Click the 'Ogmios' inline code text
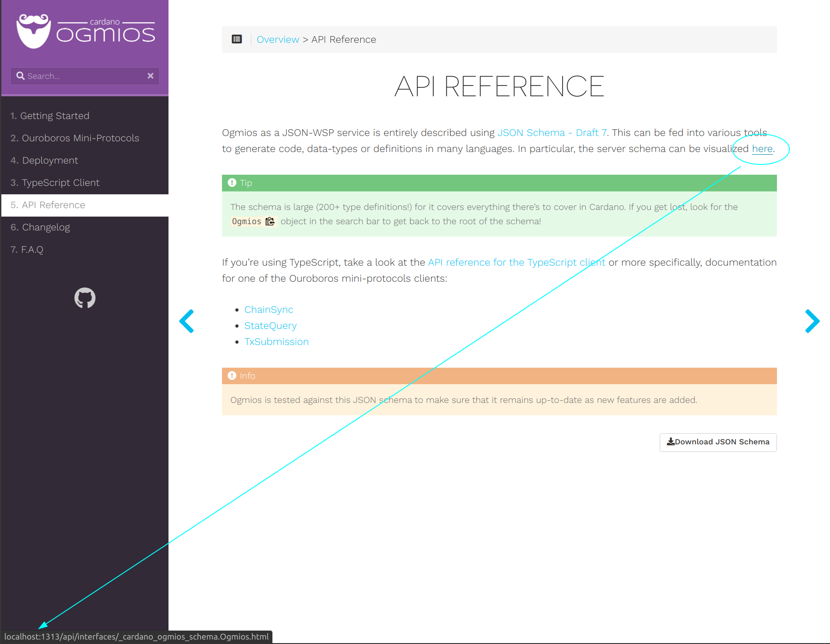 pos(247,222)
